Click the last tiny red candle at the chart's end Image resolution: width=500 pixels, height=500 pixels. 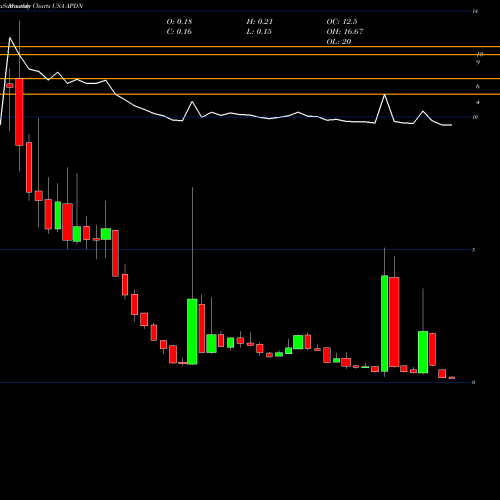pyautogui.click(x=452, y=378)
